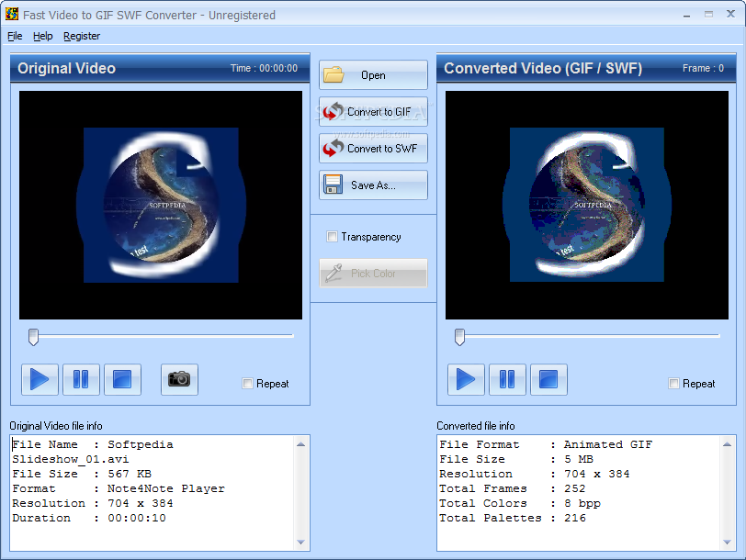Viewport: 746px width, 560px height.
Task: Click the 'Note4Note Player' format value
Action: (x=166, y=488)
